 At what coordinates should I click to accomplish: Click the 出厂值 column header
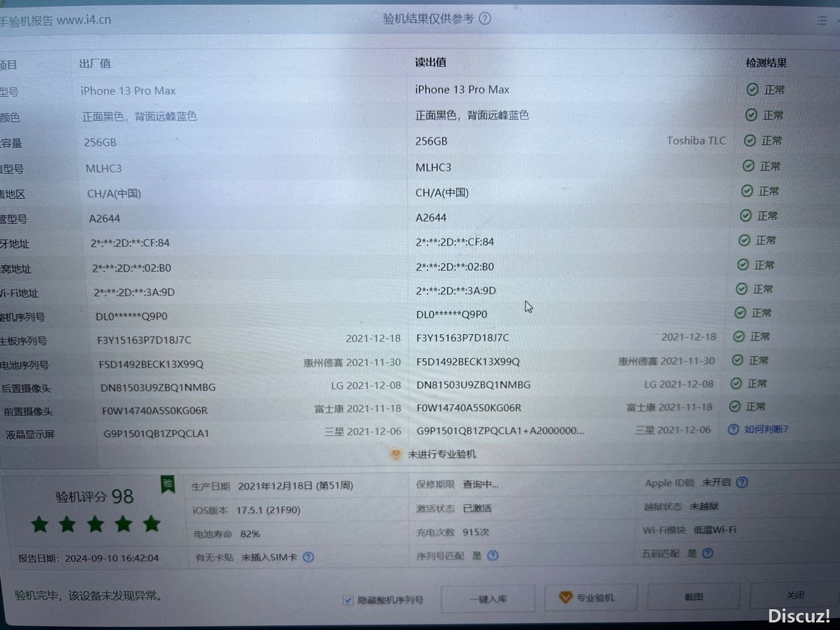coord(94,63)
